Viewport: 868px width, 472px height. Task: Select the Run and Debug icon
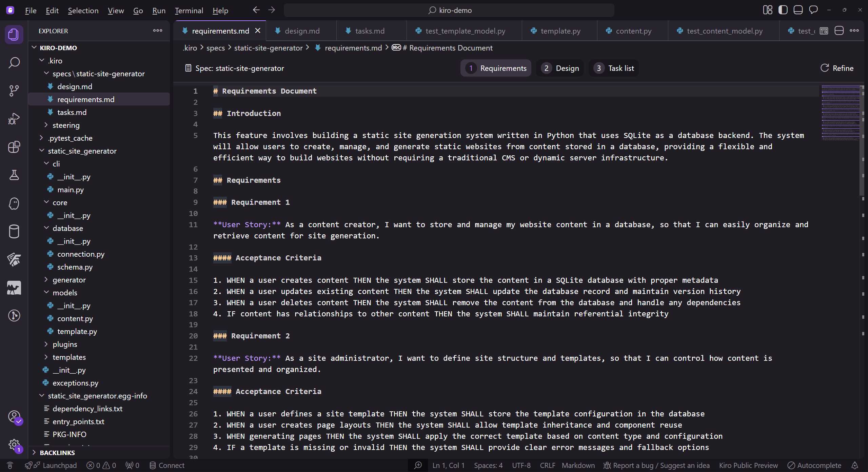pos(14,118)
